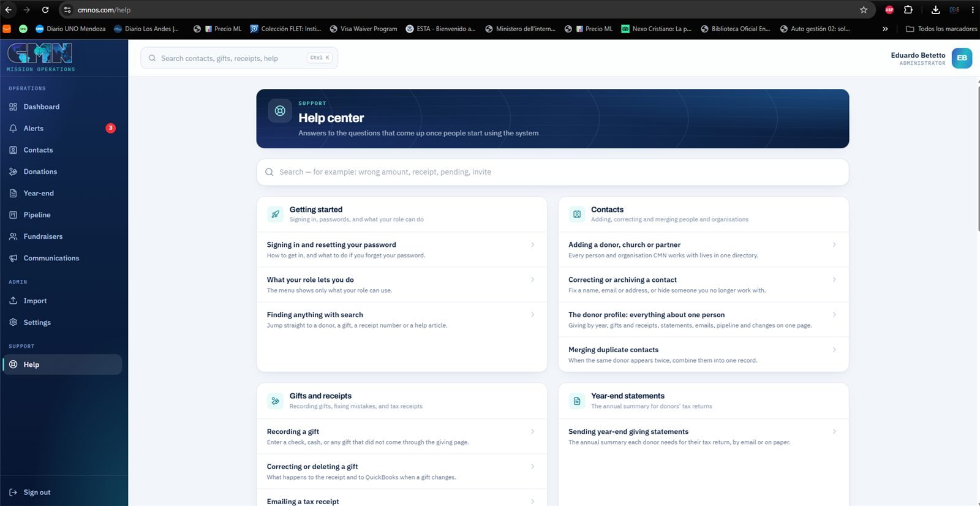Image resolution: width=980 pixels, height=506 pixels.
Task: Open 'Merging duplicate contacts' article
Action: [x=703, y=355]
